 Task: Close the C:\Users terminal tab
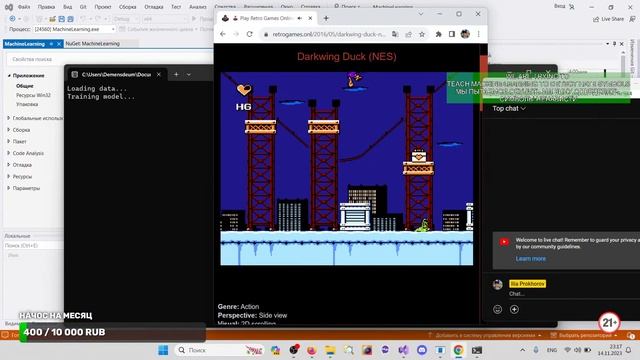(159, 75)
